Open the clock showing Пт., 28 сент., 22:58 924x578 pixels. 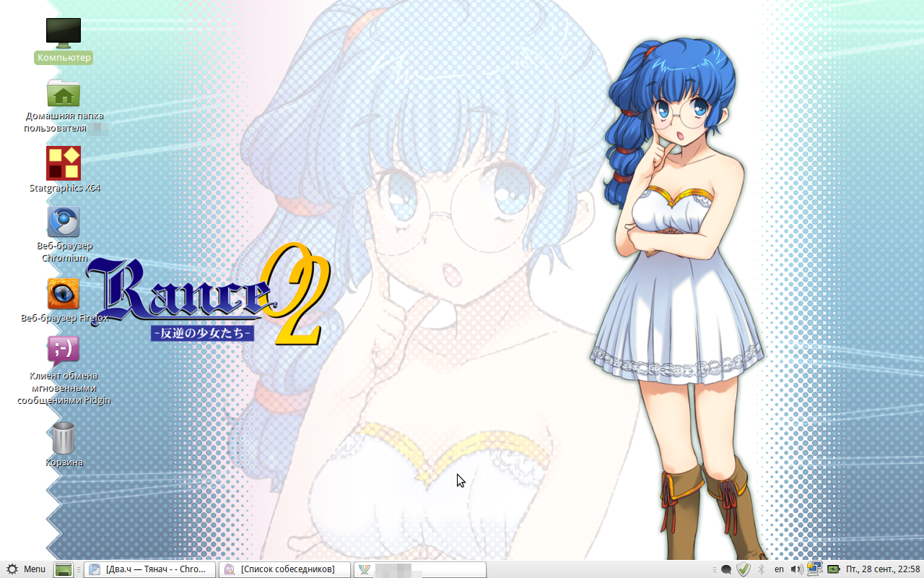tap(884, 569)
